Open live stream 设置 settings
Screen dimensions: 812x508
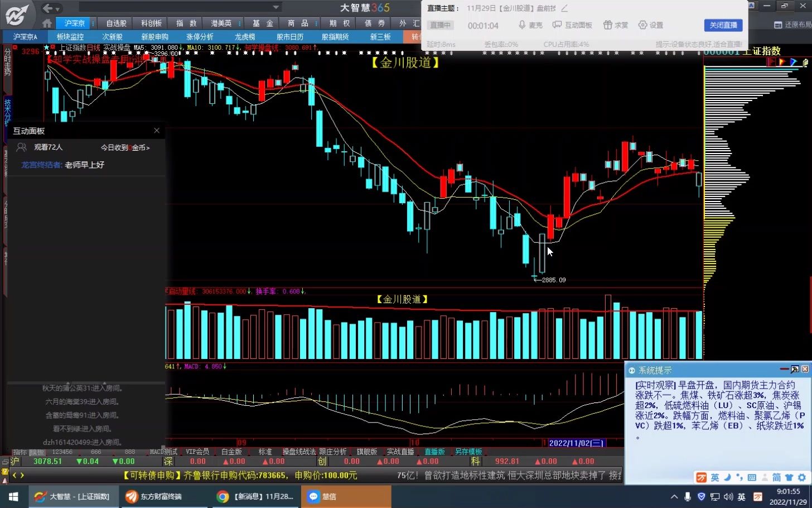coord(651,25)
